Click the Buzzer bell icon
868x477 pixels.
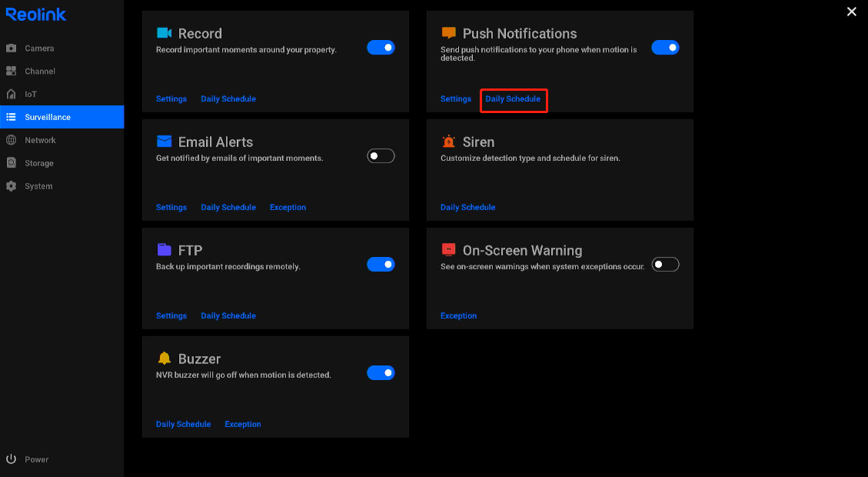point(165,359)
